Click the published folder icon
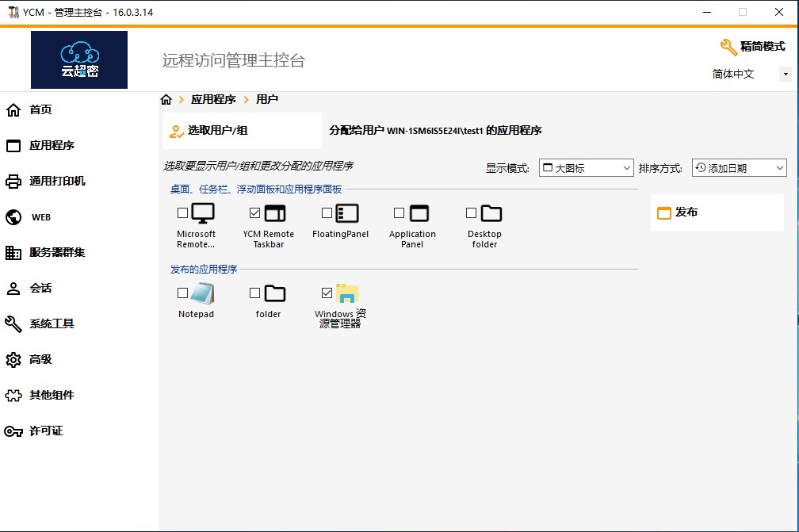 pyautogui.click(x=275, y=293)
